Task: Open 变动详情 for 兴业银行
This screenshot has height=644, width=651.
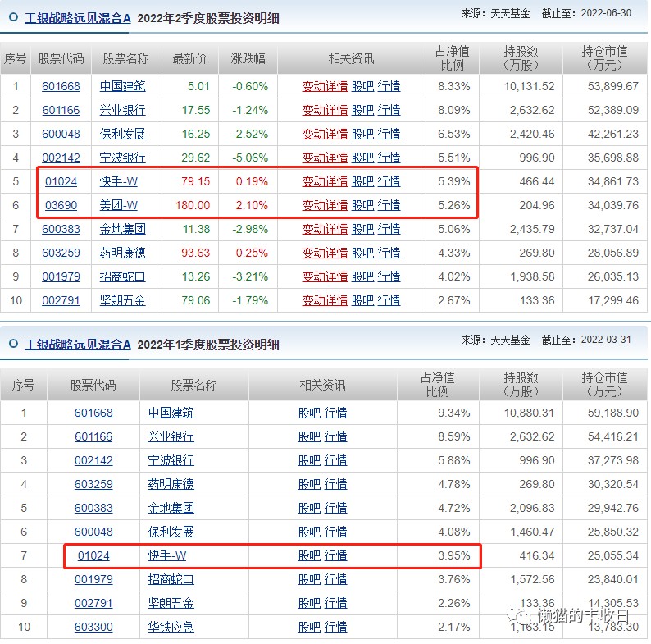Action: pyautogui.click(x=325, y=110)
